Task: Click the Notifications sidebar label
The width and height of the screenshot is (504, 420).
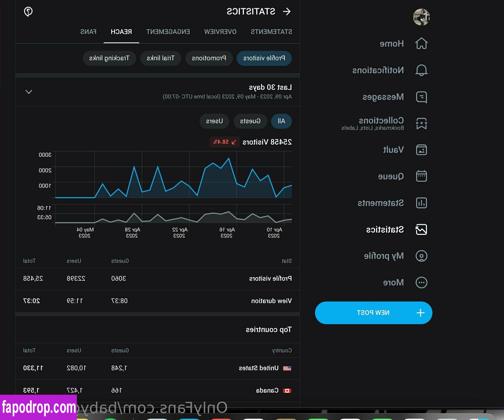Action: coord(378,70)
